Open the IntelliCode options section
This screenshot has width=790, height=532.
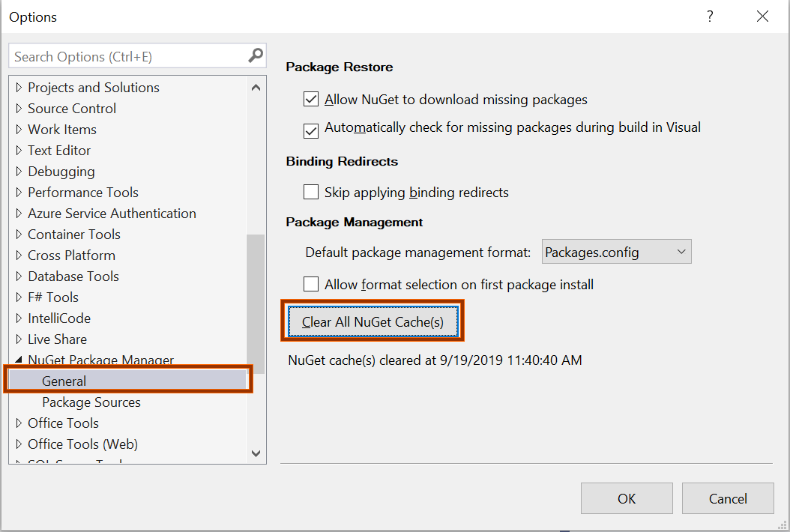(x=60, y=318)
